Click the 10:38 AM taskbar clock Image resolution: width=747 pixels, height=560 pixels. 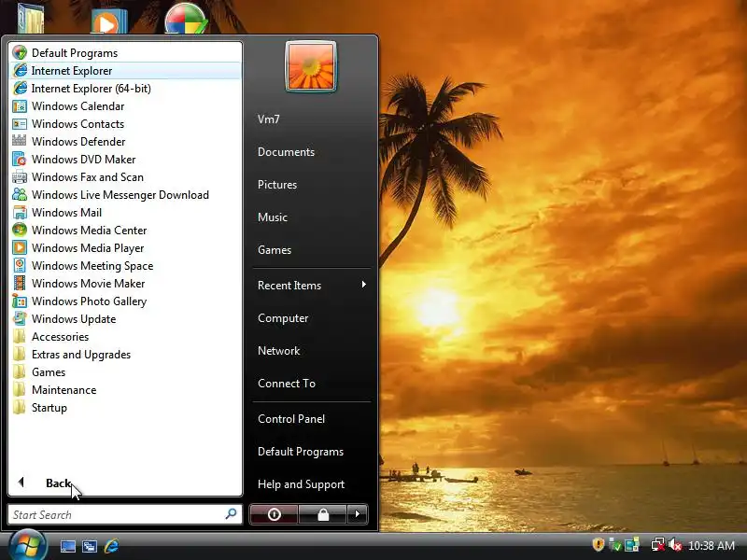tap(712, 545)
